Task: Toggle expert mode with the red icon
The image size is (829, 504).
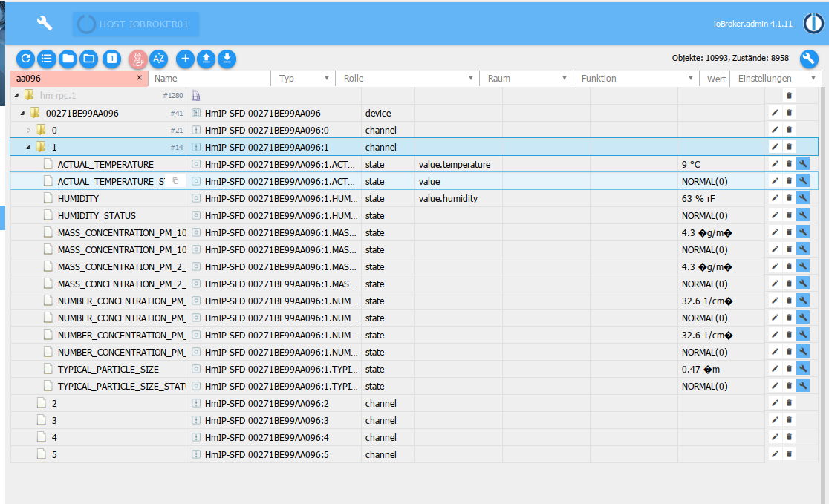Action: (137, 59)
